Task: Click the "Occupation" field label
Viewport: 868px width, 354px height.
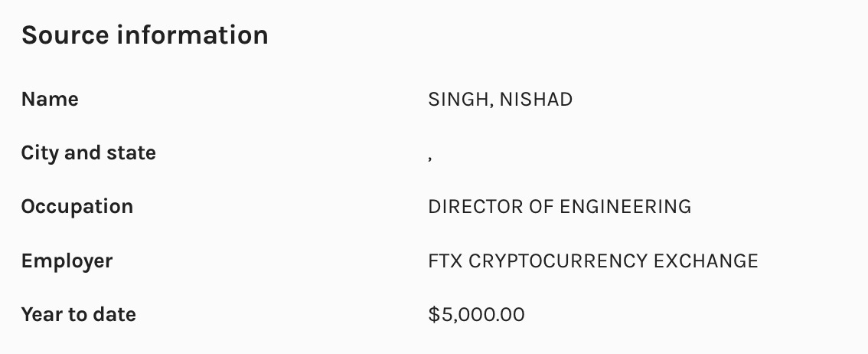Action: (x=77, y=207)
